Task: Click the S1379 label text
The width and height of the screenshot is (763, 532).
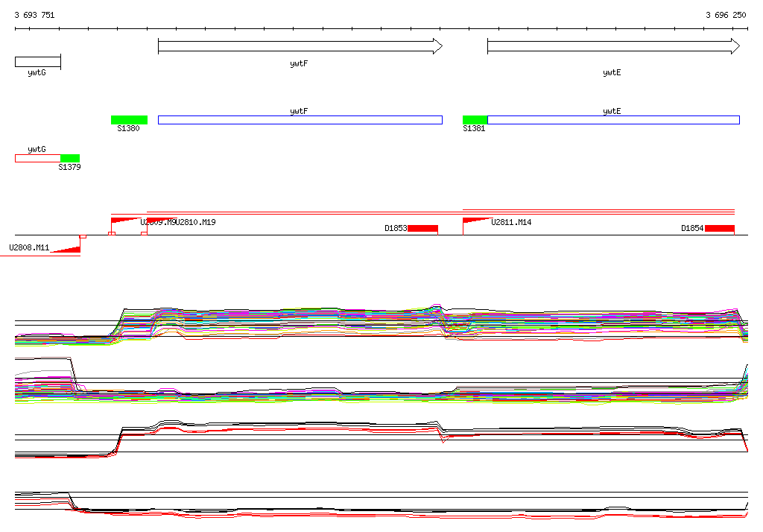Action: 69,167
